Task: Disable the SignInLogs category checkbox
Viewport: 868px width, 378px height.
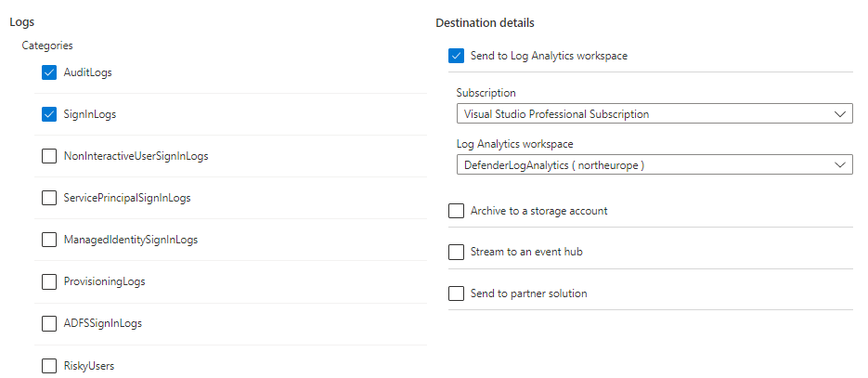Action: [49, 114]
